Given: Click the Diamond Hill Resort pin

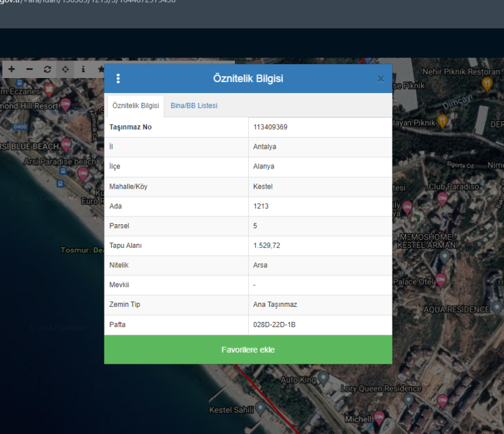Looking at the screenshot, I should point(65,105).
